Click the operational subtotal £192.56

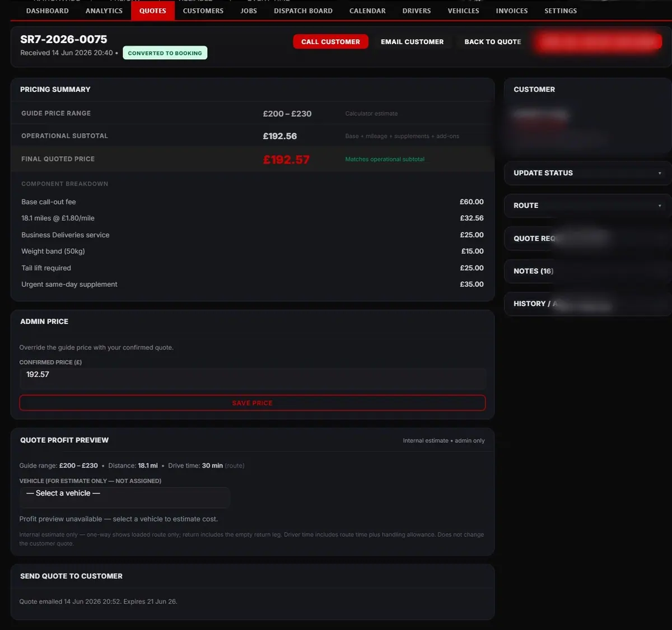280,136
